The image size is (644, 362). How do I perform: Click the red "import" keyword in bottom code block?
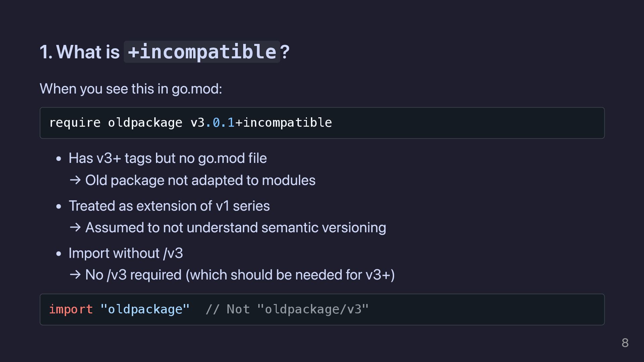(x=71, y=309)
